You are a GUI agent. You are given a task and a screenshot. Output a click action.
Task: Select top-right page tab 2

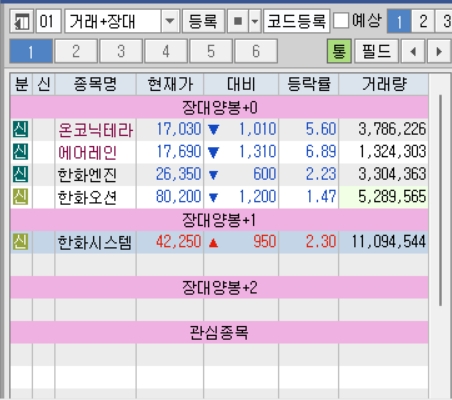pos(423,22)
